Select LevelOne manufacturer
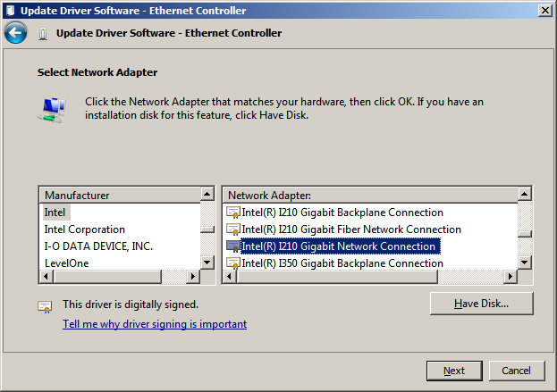 point(66,263)
